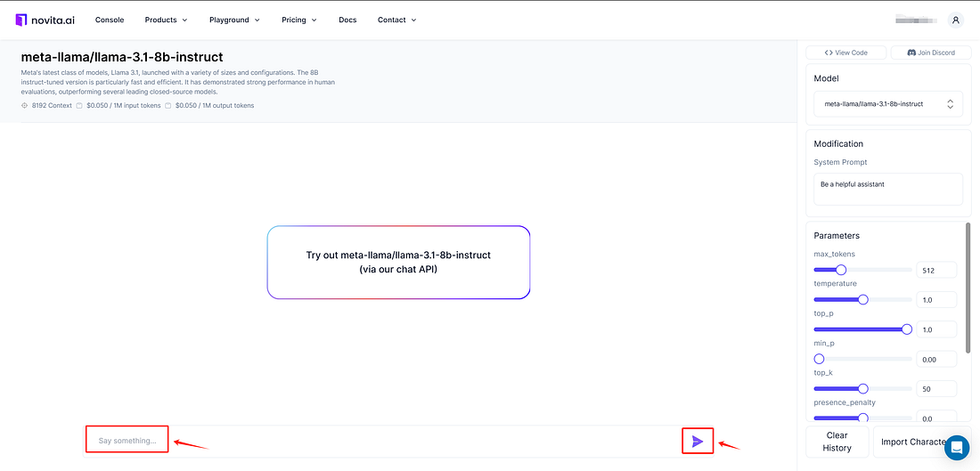Open the novita.ai logo home link
This screenshot has width=980, height=471.
45,20
